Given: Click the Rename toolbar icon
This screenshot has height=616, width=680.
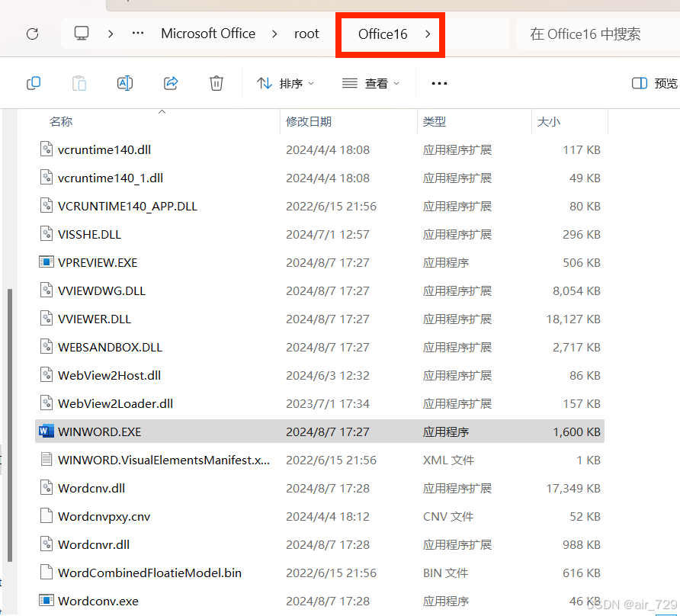Looking at the screenshot, I should [125, 83].
